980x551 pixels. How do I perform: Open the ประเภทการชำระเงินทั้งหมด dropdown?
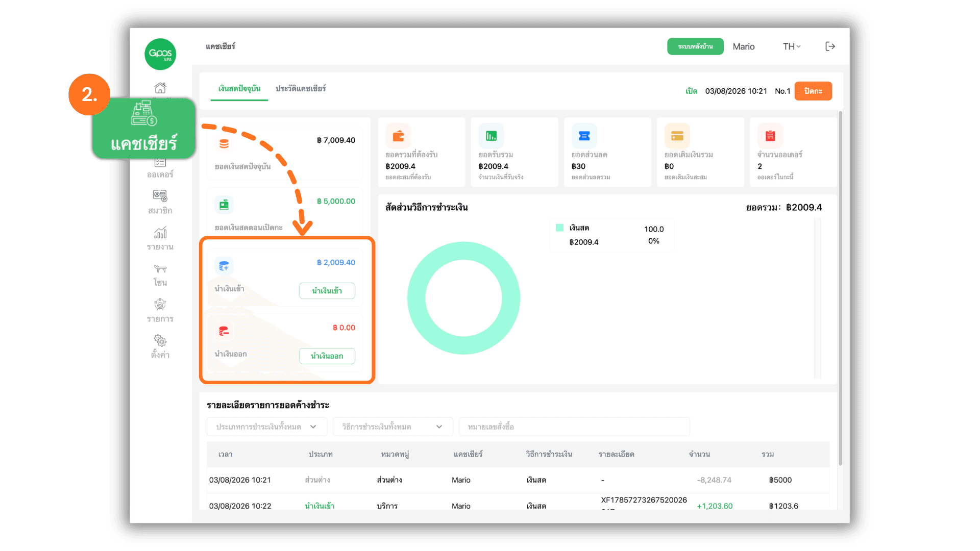(266, 427)
